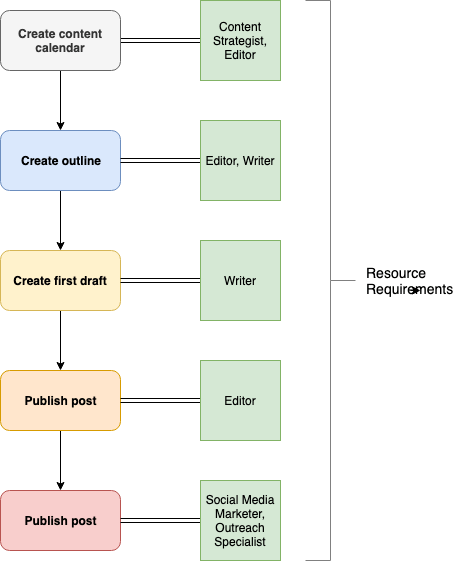The image size is (455, 561).
Task: Select the orange 'Publish post' box
Action: 60,400
